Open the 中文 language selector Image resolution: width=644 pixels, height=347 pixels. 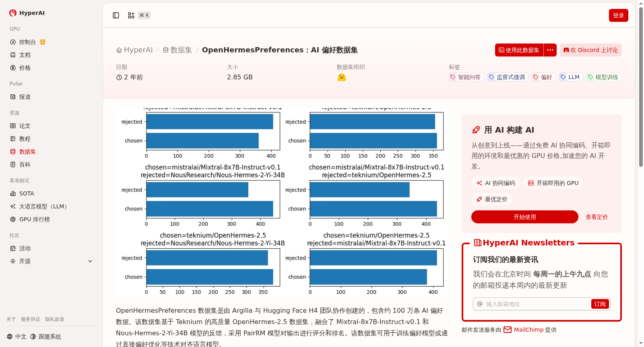tap(17, 337)
